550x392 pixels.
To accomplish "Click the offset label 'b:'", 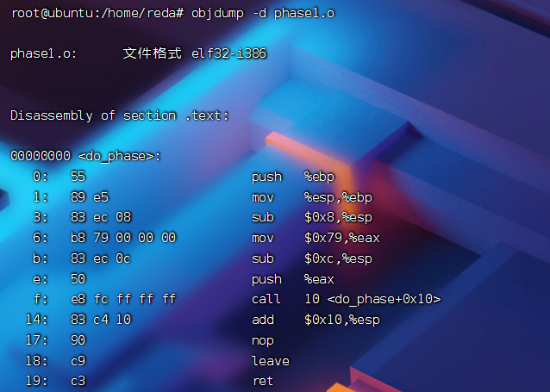I will (x=41, y=258).
